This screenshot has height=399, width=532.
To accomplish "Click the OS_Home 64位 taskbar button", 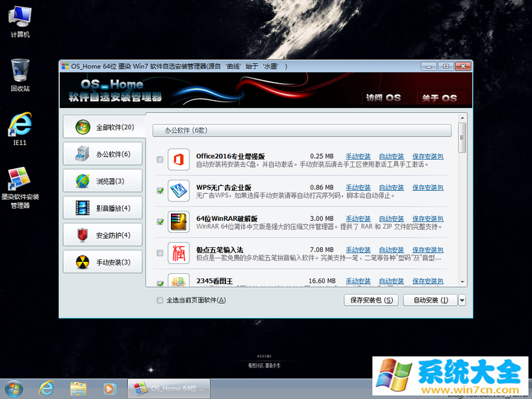I will point(169,388).
